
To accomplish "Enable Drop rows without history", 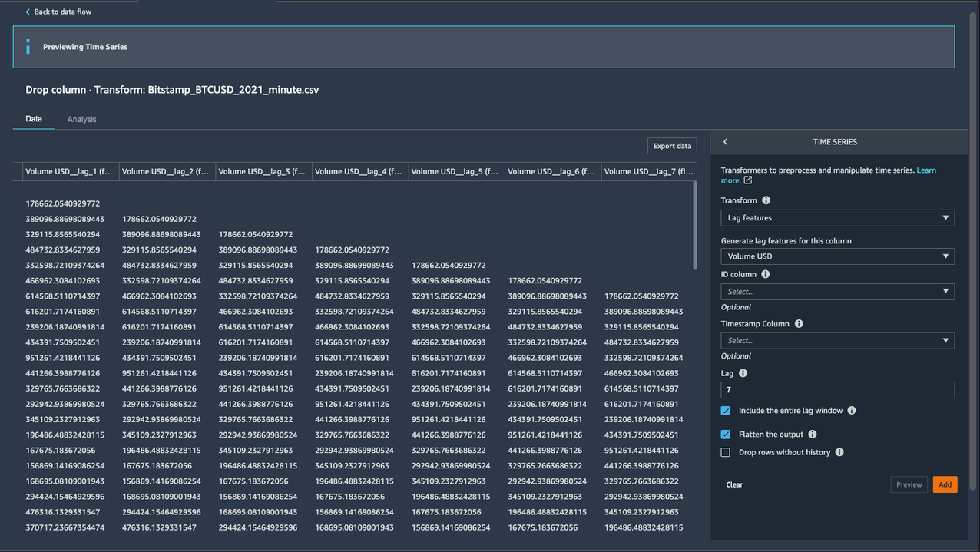I will (726, 452).
